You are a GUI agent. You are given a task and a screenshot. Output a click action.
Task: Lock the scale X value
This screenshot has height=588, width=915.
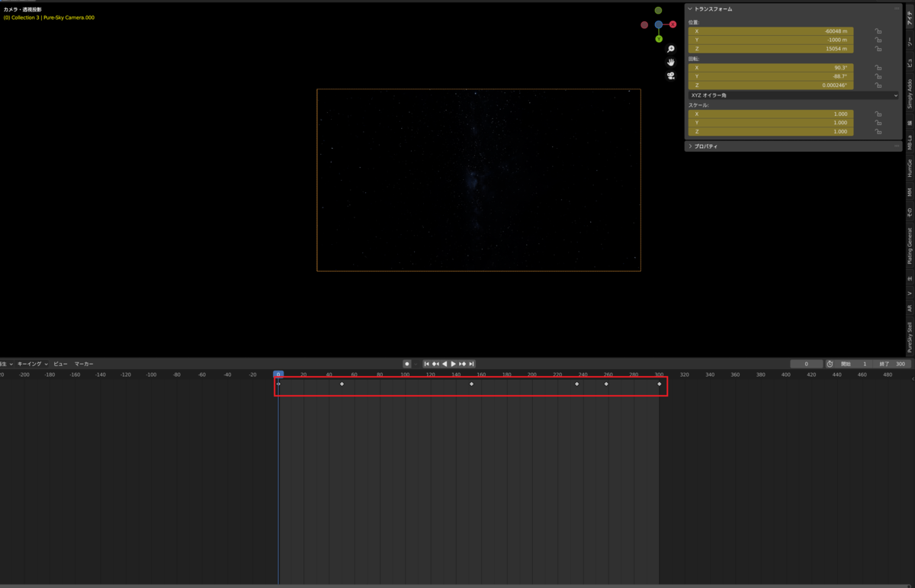coord(878,114)
